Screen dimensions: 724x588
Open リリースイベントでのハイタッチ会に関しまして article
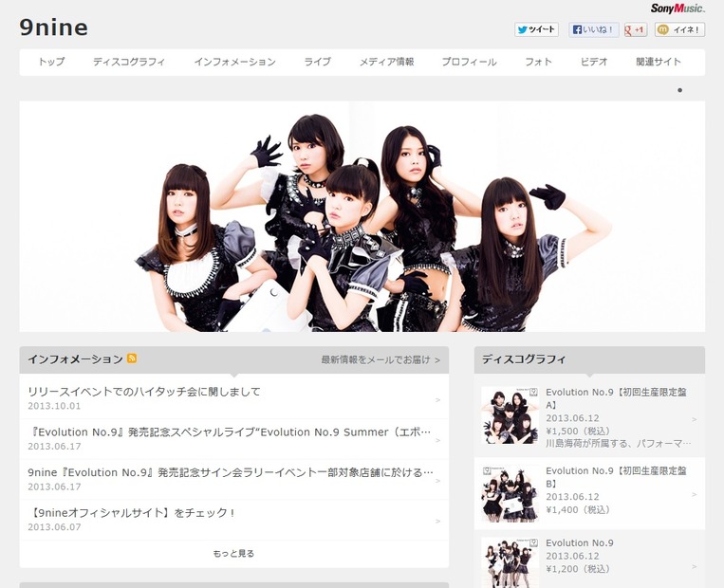click(144, 392)
